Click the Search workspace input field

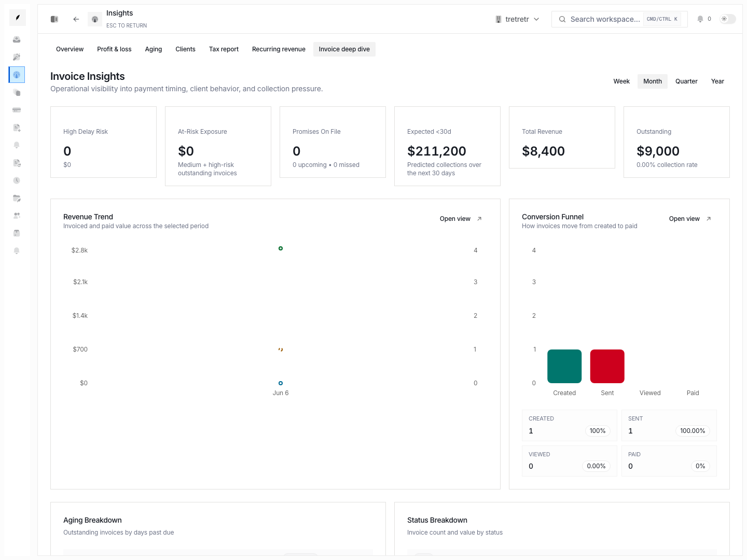tap(619, 19)
